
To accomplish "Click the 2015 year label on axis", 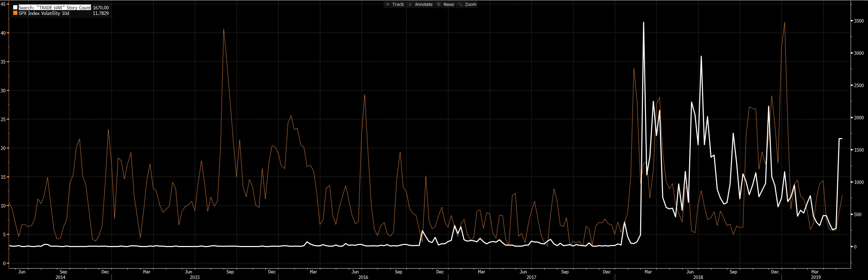I will [195, 277].
